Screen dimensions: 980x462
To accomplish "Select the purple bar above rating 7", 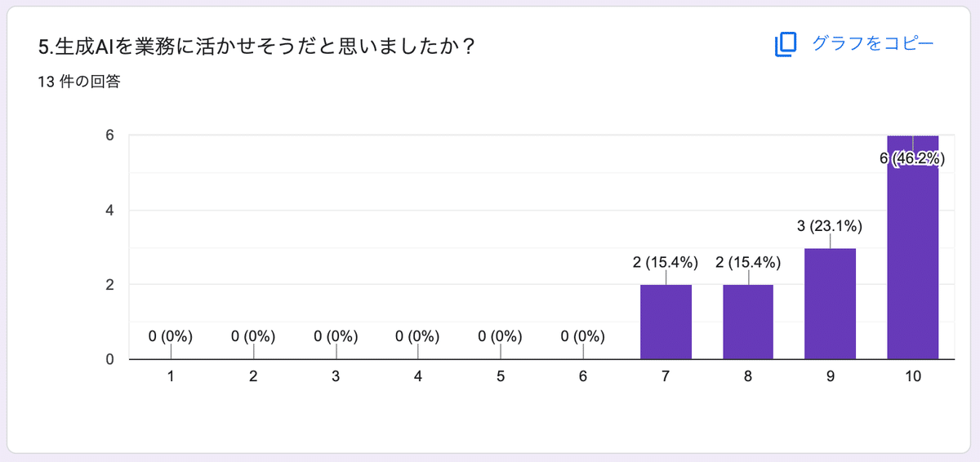I will click(666, 322).
